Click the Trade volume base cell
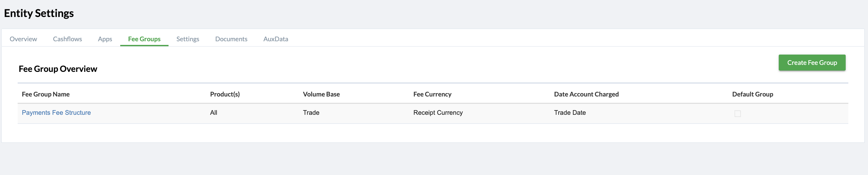Viewport: 868px width, 175px height. 311,113
